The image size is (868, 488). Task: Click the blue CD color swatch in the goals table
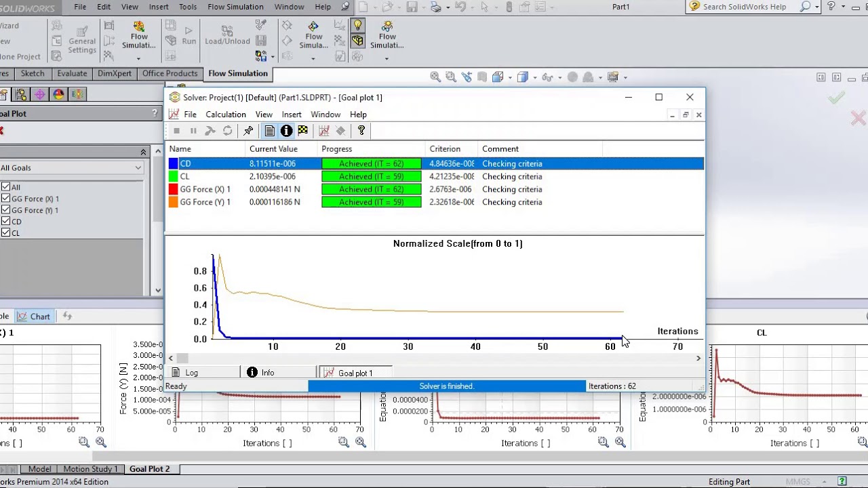point(174,164)
